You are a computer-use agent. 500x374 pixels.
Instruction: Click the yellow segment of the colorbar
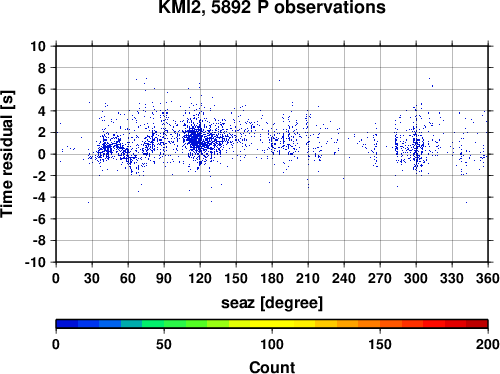coord(272,324)
